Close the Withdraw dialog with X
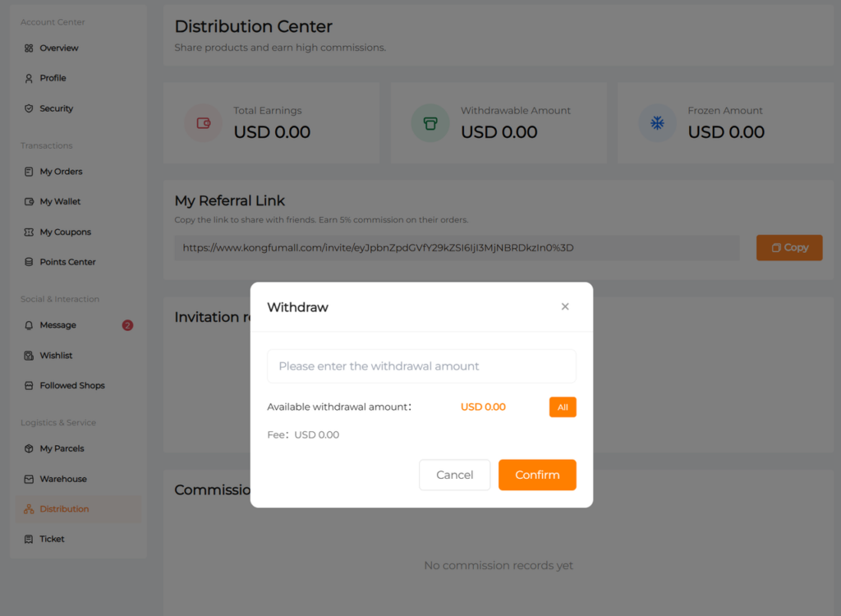Viewport: 841px width, 616px height. [565, 306]
